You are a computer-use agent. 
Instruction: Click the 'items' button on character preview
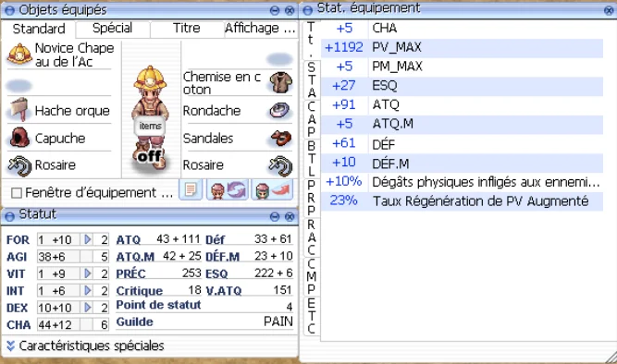click(150, 126)
